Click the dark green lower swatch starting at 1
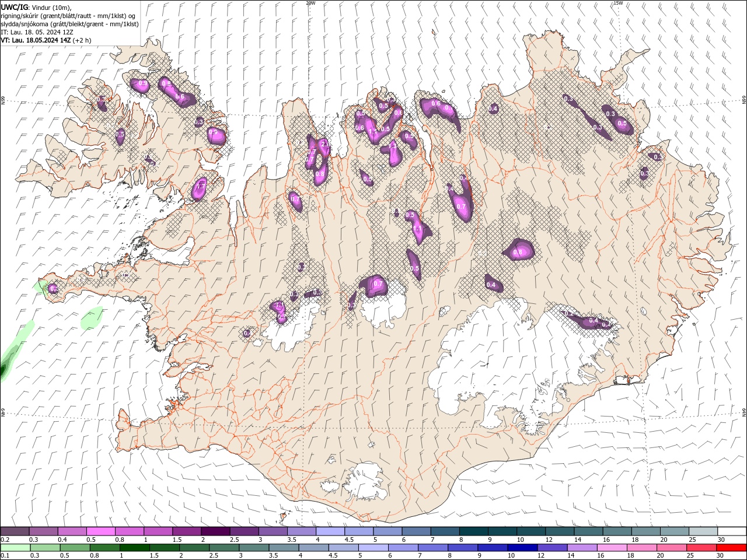Viewport: 747px width, 560px height. click(x=135, y=548)
